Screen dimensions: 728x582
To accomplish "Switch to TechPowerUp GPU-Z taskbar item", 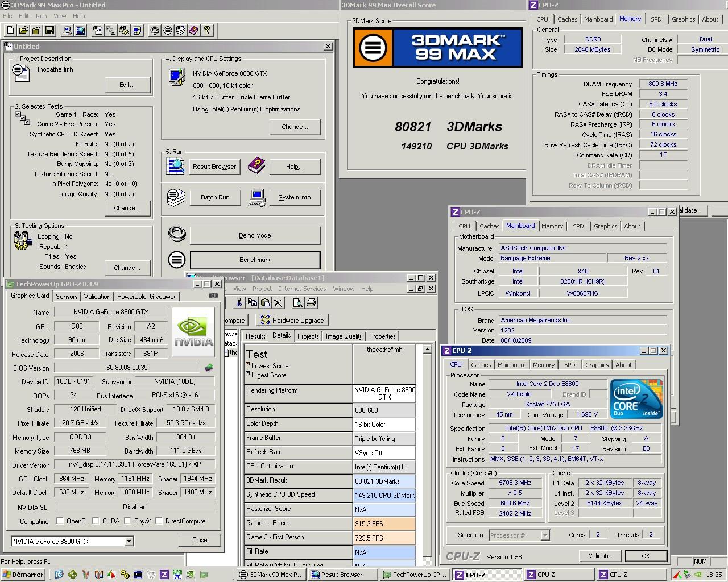I will (x=415, y=575).
